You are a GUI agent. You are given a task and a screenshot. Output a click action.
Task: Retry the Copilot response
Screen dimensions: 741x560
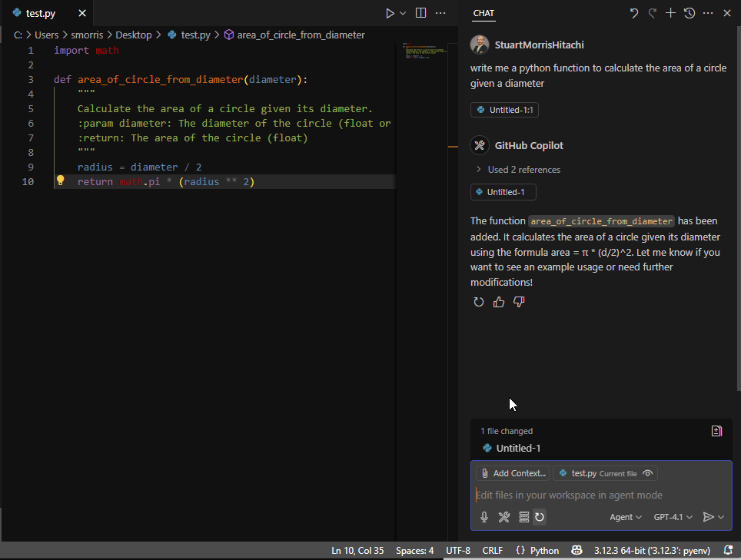tap(479, 302)
